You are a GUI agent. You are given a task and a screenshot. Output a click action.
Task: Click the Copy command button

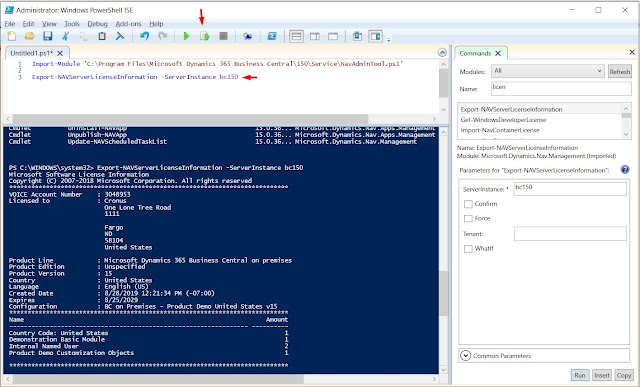coord(624,375)
